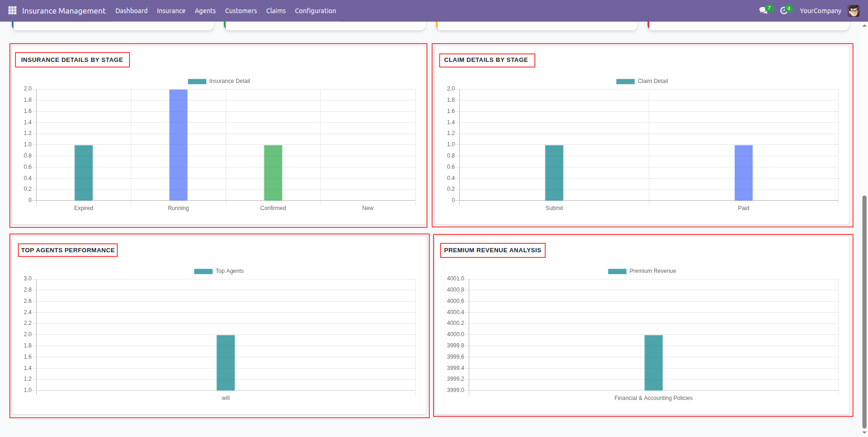Click the Running bar in insurance chart
Image resolution: width=868 pixels, height=437 pixels.
(178, 145)
